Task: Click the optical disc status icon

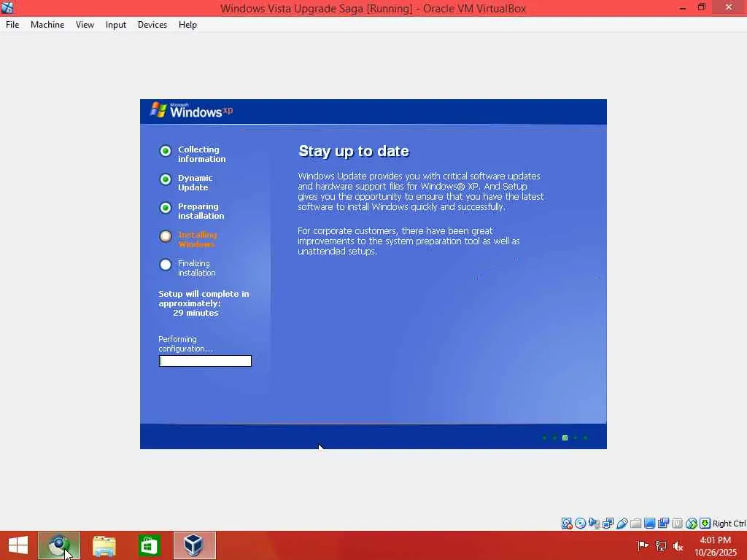Action: tap(580, 524)
